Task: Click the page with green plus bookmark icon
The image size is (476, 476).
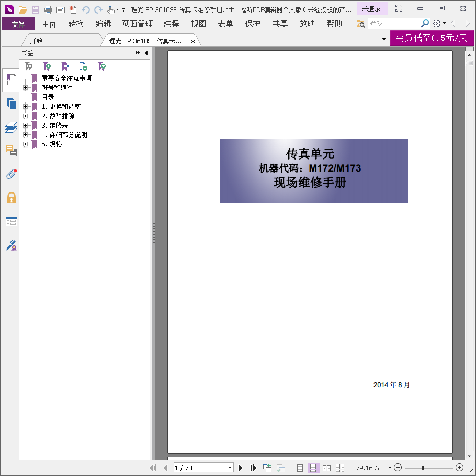Action: tap(83, 66)
